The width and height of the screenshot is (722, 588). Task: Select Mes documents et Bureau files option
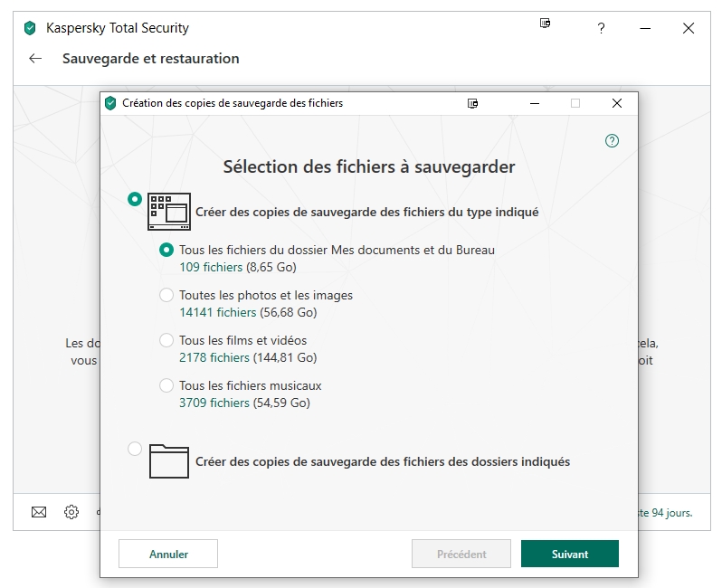pos(166,250)
